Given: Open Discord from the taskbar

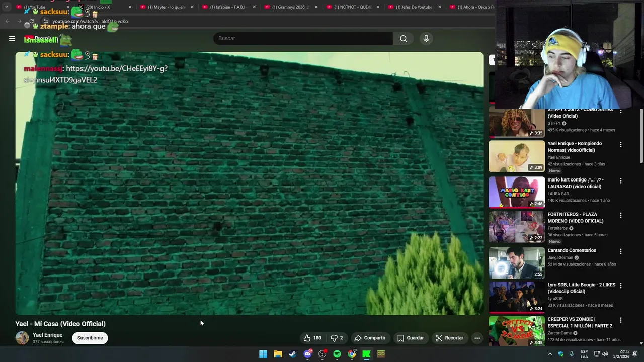Looking at the screenshot, I should click(x=307, y=354).
